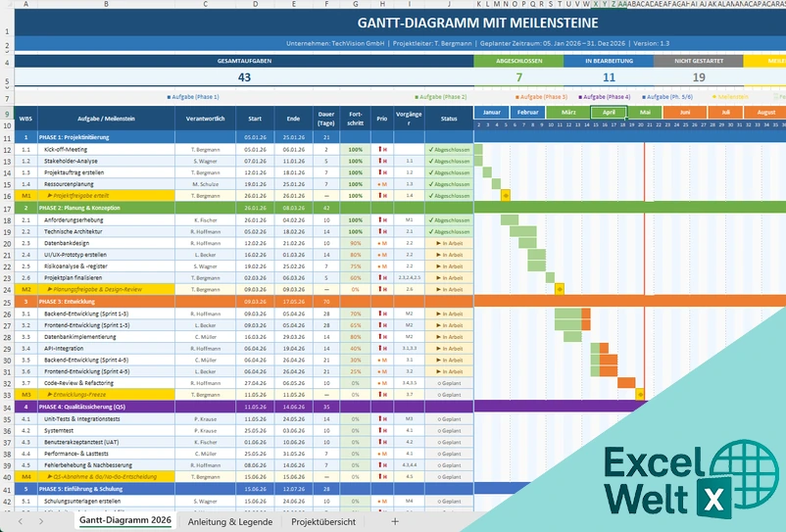Select K. Fischer in the Anforderungserhebung row
The image size is (786, 532).
pos(205,219)
